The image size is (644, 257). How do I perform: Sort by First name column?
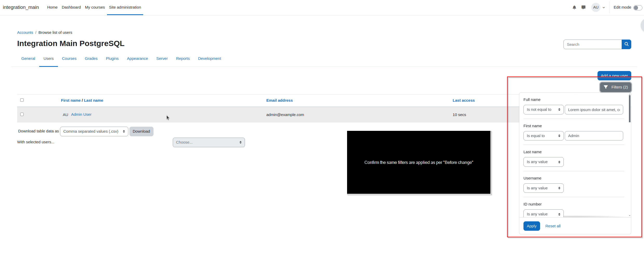pyautogui.click(x=71, y=100)
